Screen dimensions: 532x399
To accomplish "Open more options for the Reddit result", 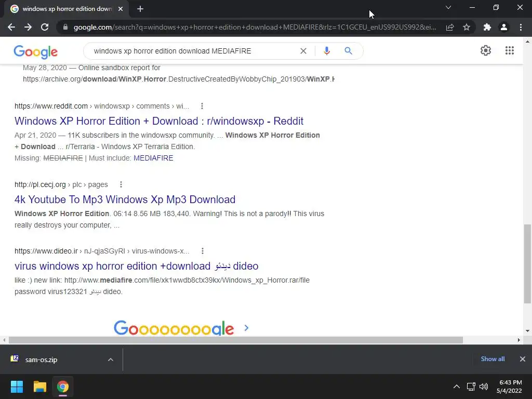I will [x=202, y=106].
